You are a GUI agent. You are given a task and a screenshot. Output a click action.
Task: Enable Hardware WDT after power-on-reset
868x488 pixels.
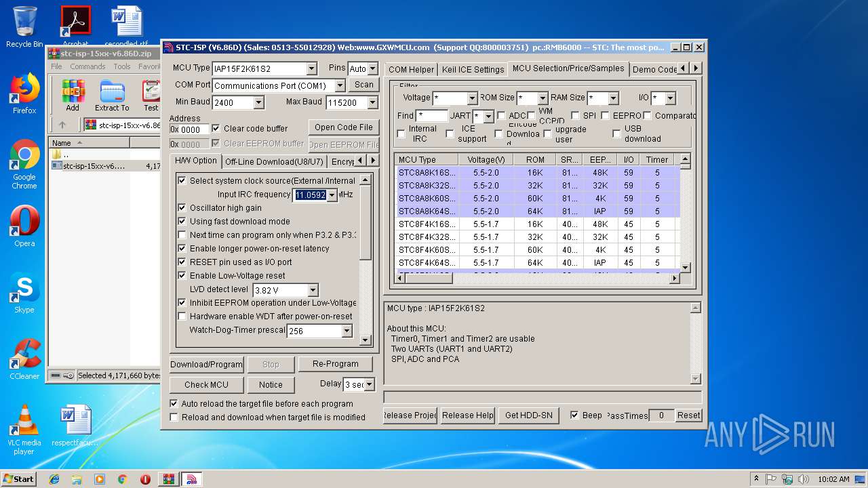click(x=182, y=316)
